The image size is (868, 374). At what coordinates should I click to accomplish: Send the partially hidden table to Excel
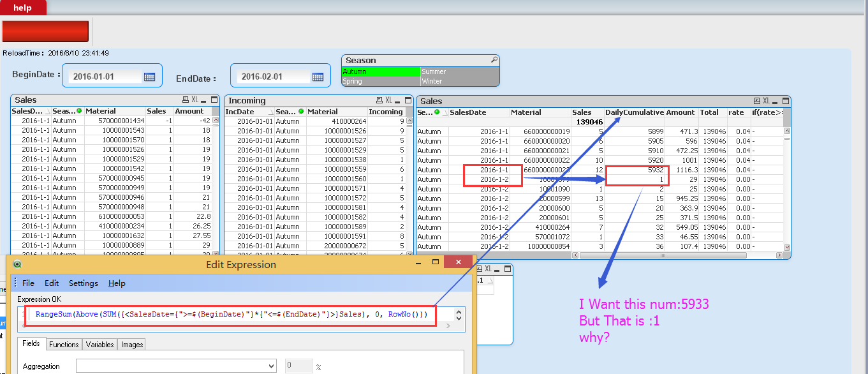point(488,269)
